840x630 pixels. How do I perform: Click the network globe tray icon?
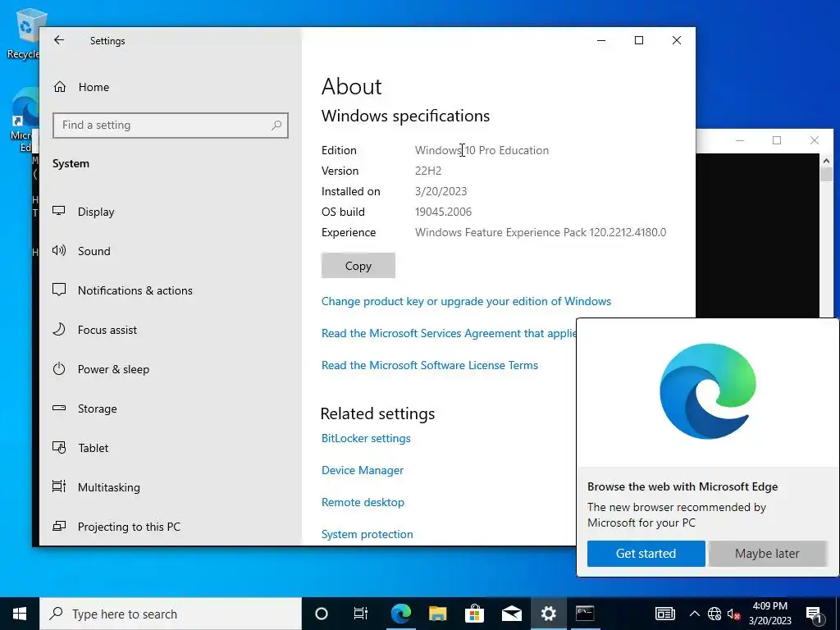pos(714,614)
